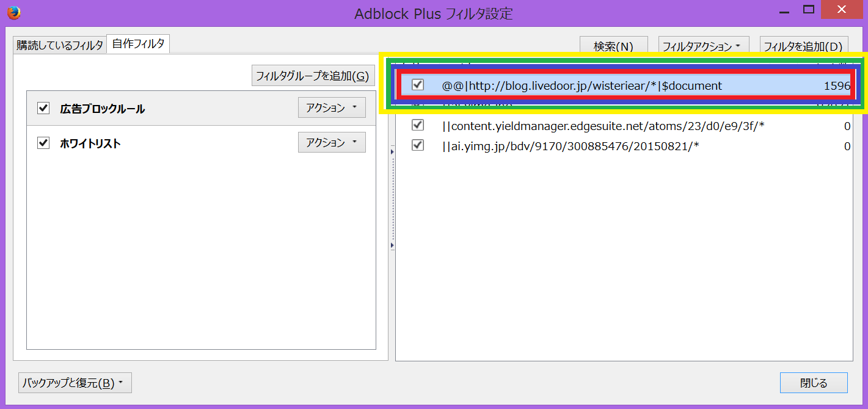This screenshot has width=868, height=409.
Task: Maximize the Adblock Plus filter settings window
Action: [x=809, y=10]
